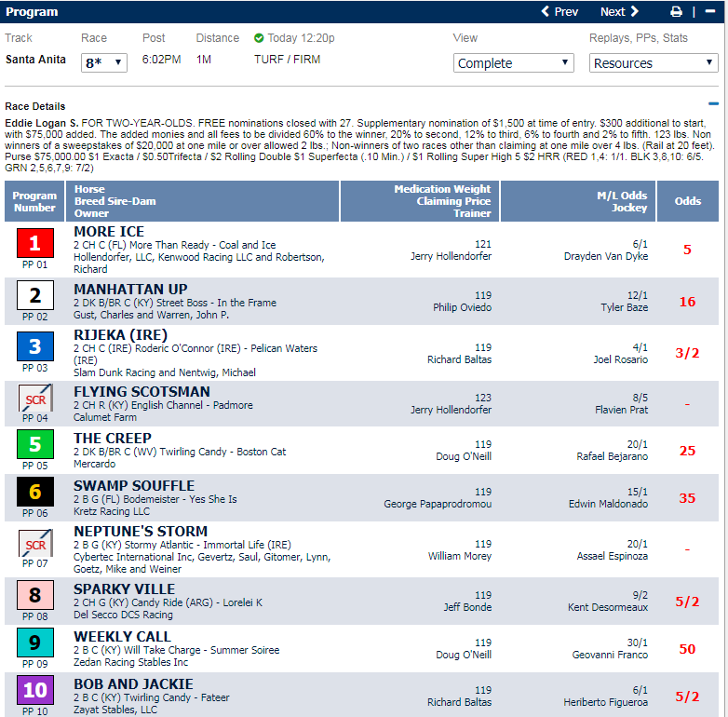Click the print icon in header

[x=677, y=12]
